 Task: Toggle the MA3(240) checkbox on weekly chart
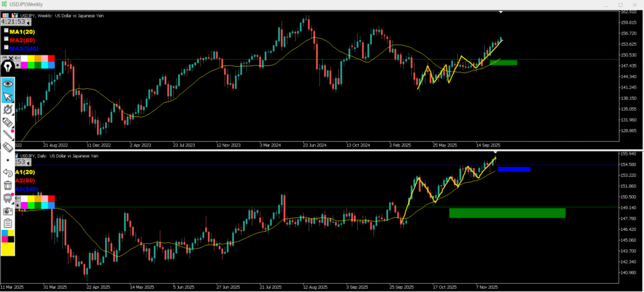[x=6, y=47]
